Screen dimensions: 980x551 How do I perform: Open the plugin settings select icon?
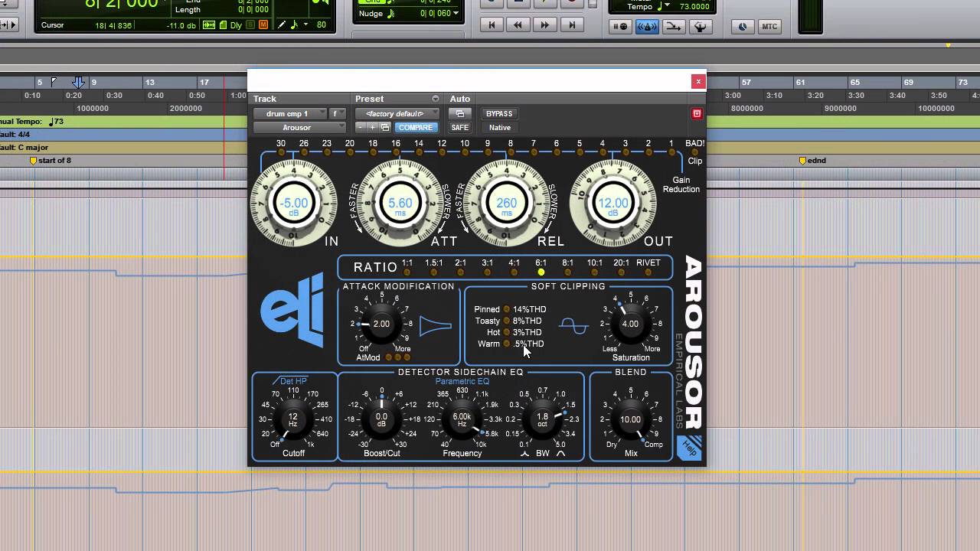tap(385, 127)
